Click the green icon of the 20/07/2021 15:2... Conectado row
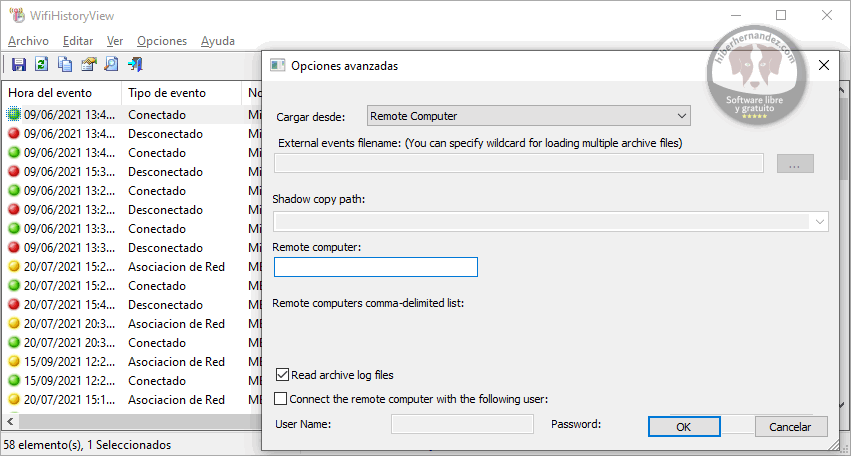The width and height of the screenshot is (851, 456). 14,286
